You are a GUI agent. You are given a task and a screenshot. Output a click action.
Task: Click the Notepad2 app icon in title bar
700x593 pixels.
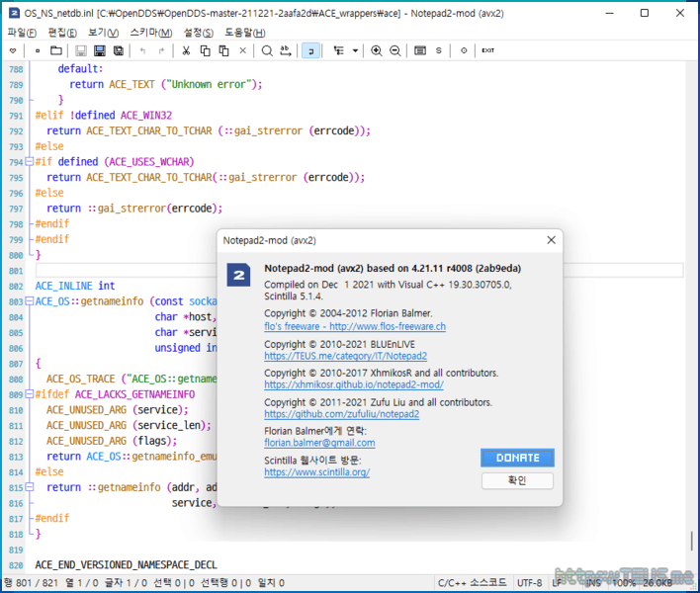[x=14, y=13]
